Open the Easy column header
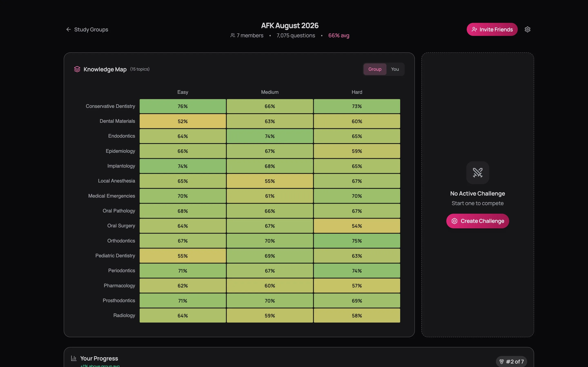588x367 pixels. 183,92
